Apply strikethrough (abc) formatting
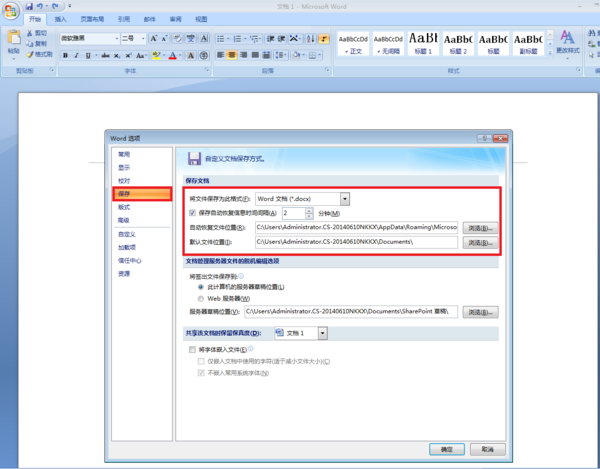This screenshot has width=600, height=469. [x=105, y=55]
